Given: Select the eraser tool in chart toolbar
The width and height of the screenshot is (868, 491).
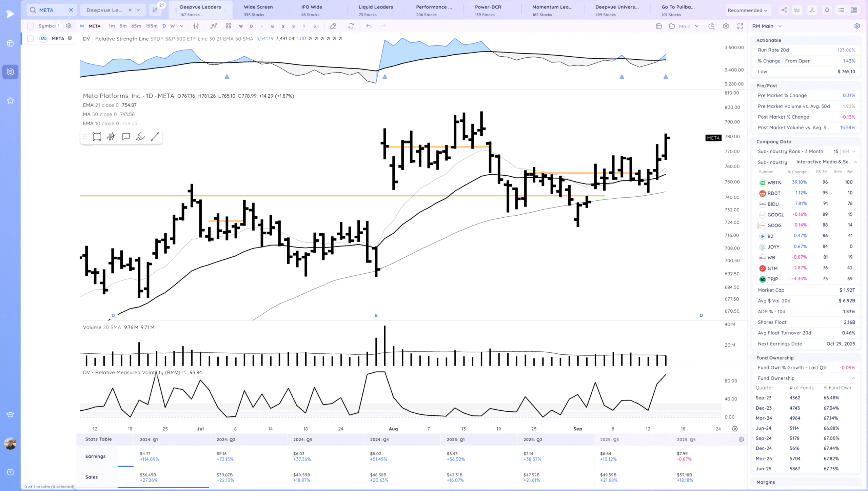Looking at the screenshot, I should tap(333, 26).
